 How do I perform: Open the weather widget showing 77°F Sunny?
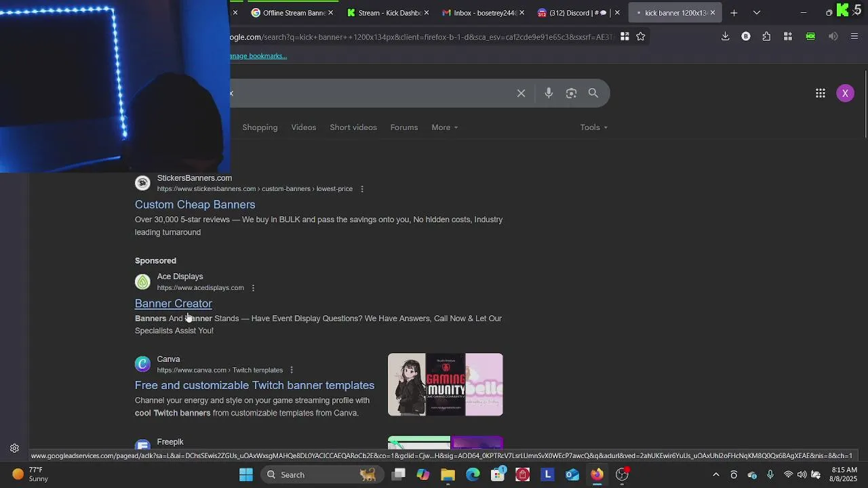click(x=30, y=474)
